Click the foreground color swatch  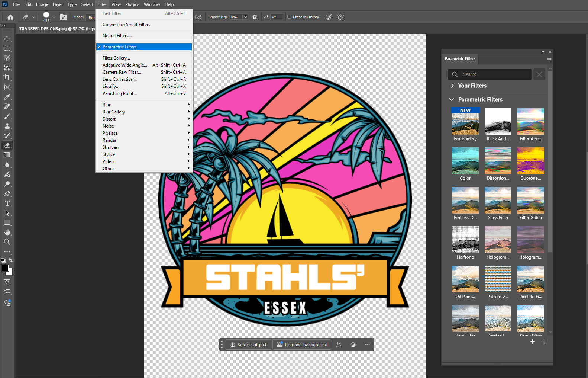point(5,268)
